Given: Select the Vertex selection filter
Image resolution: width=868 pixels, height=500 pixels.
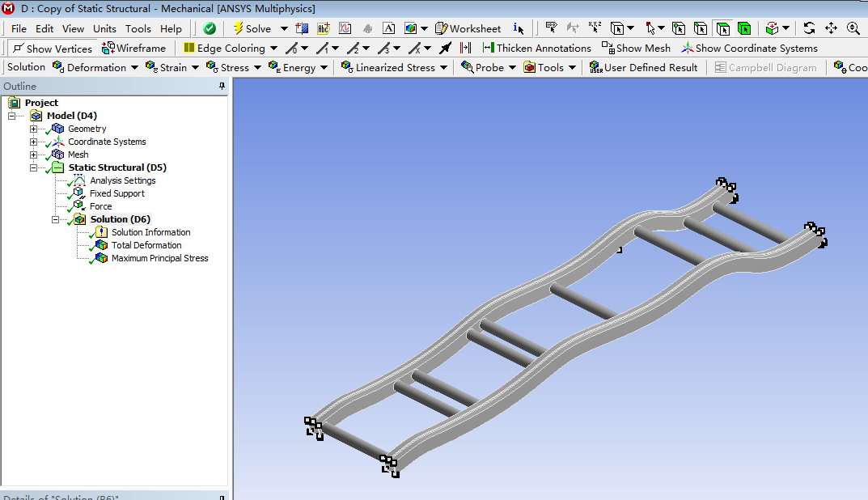Looking at the screenshot, I should (679, 28).
